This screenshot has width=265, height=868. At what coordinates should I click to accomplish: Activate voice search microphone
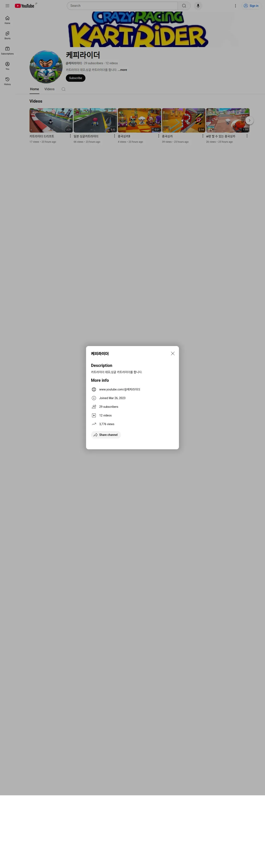pyautogui.click(x=198, y=6)
